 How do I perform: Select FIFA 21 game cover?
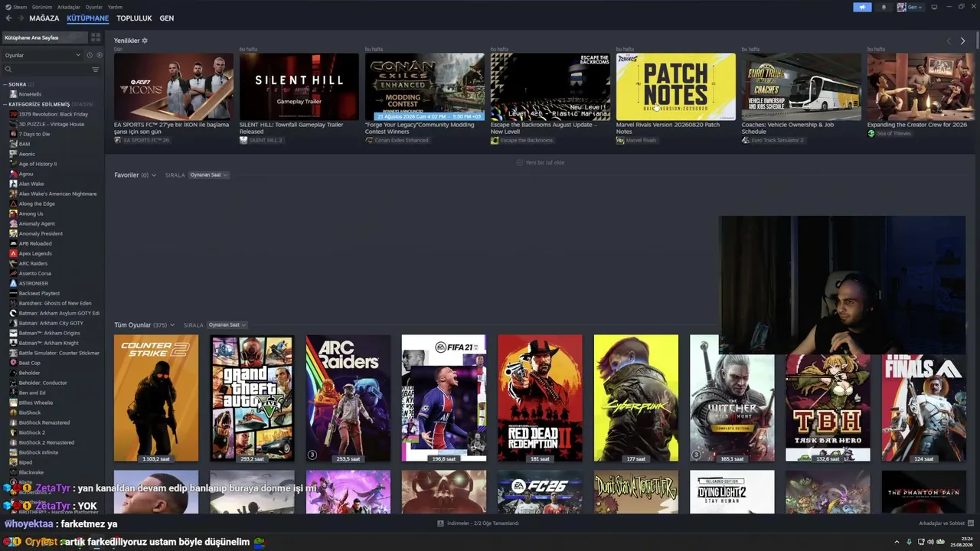444,398
